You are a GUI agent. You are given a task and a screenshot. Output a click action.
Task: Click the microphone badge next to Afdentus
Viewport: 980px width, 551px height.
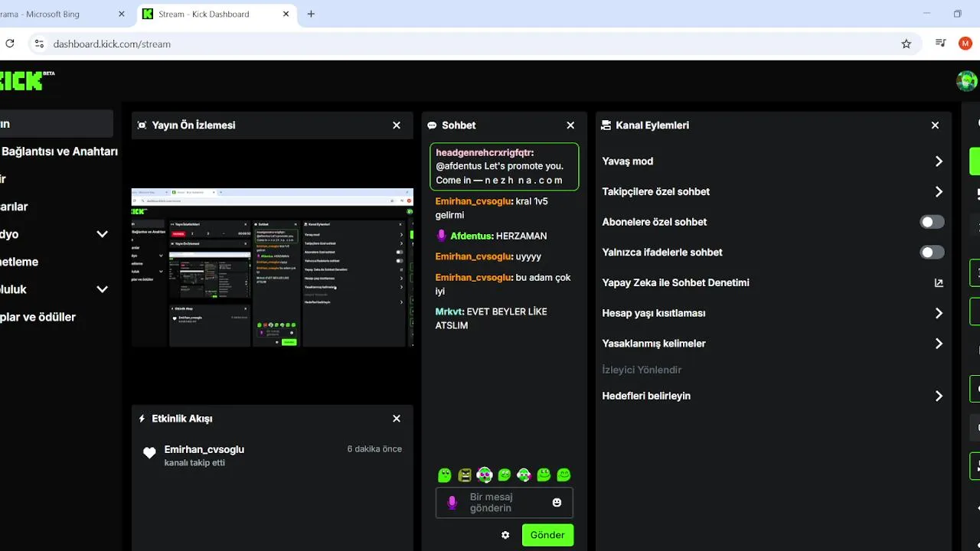pos(441,236)
